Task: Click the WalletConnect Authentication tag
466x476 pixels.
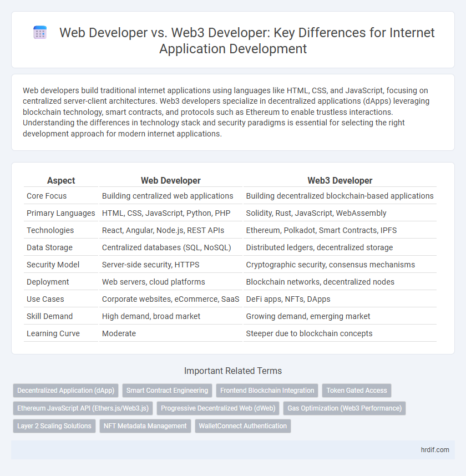Action: point(243,426)
